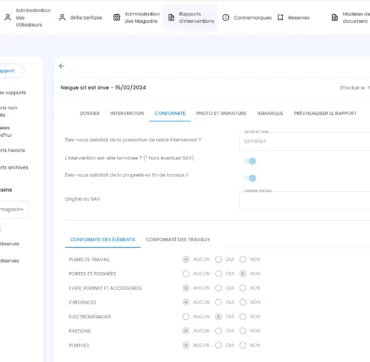Click the Origine du SAV input field

(x=305, y=201)
